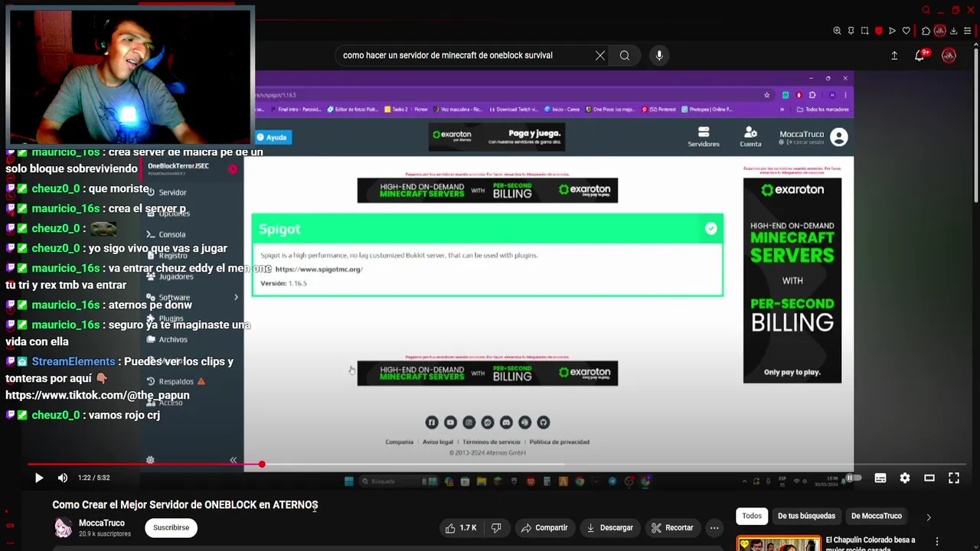
Task: Expand the Software sidebar item chevron
Action: (x=236, y=297)
